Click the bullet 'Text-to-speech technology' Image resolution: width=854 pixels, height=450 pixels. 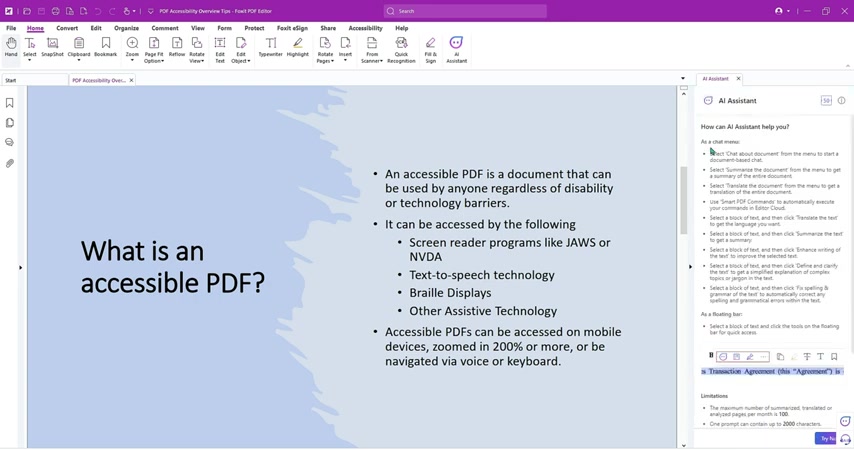(x=482, y=275)
